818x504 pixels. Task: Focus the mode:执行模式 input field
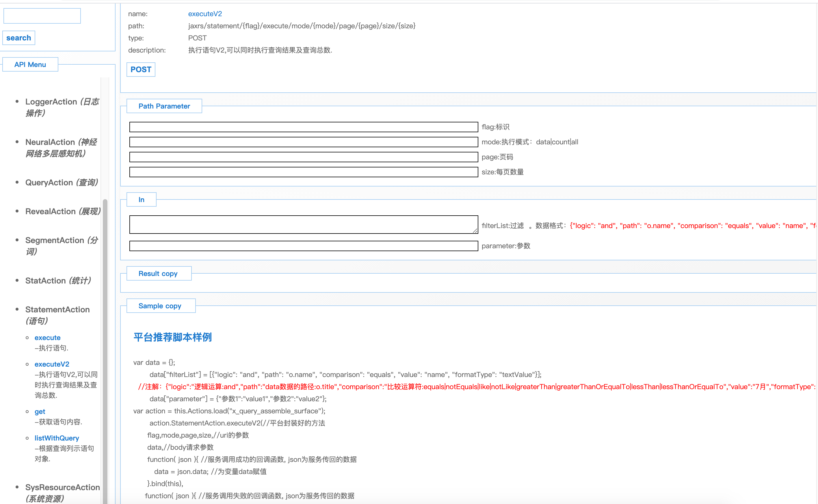(304, 142)
